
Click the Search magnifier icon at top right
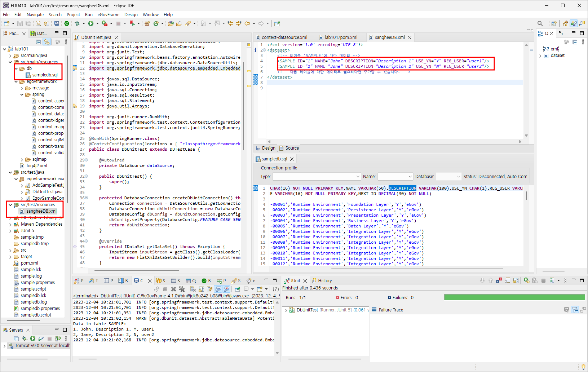point(540,23)
